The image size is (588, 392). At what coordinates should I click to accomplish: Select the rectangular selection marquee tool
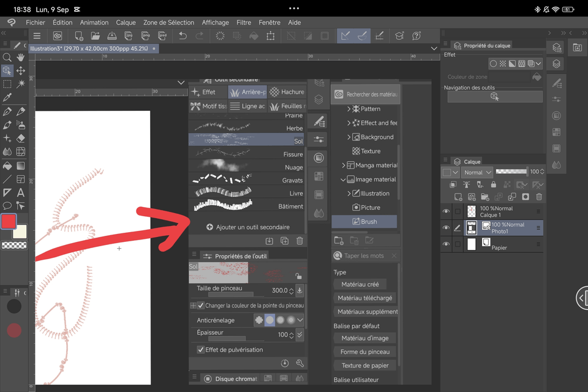(7, 84)
